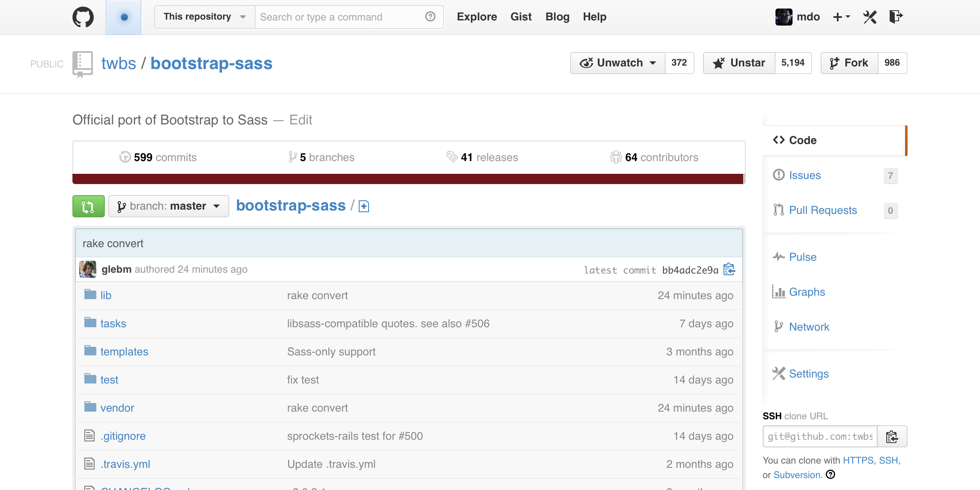Click the search help question icon
The image size is (980, 490).
coord(430,17)
